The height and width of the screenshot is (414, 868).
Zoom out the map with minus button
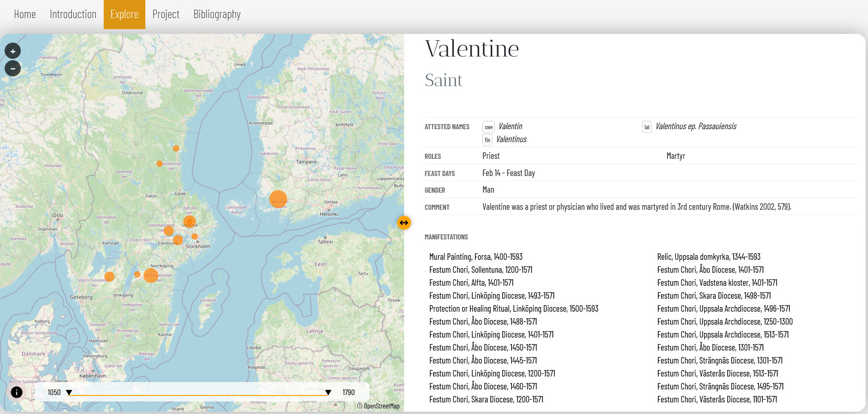pos(13,69)
